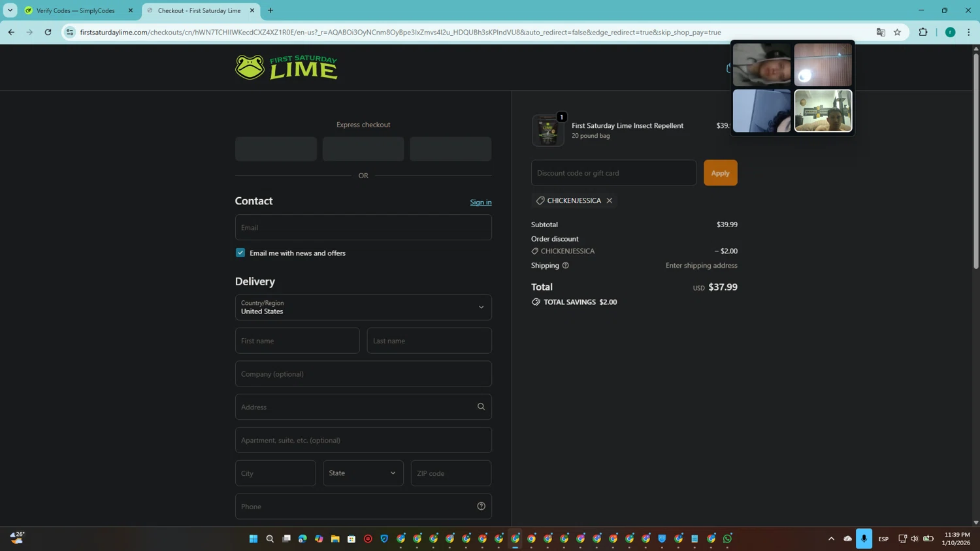Open Task View on the taskbar
Screen dimensions: 980x551
[x=286, y=539]
